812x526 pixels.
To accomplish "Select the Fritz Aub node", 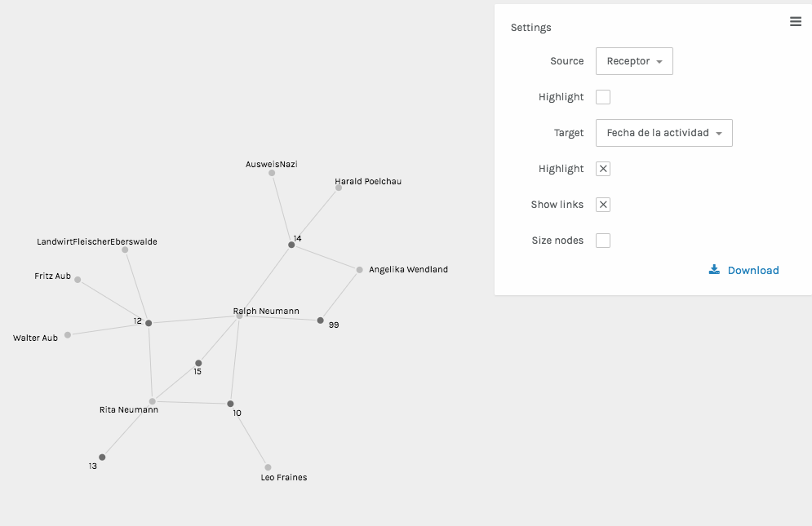I will coord(78,279).
